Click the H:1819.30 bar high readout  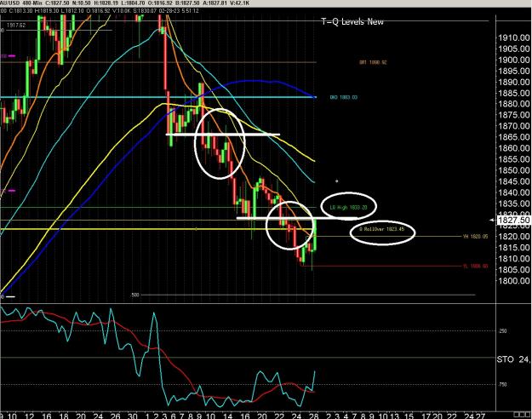click(49, 10)
